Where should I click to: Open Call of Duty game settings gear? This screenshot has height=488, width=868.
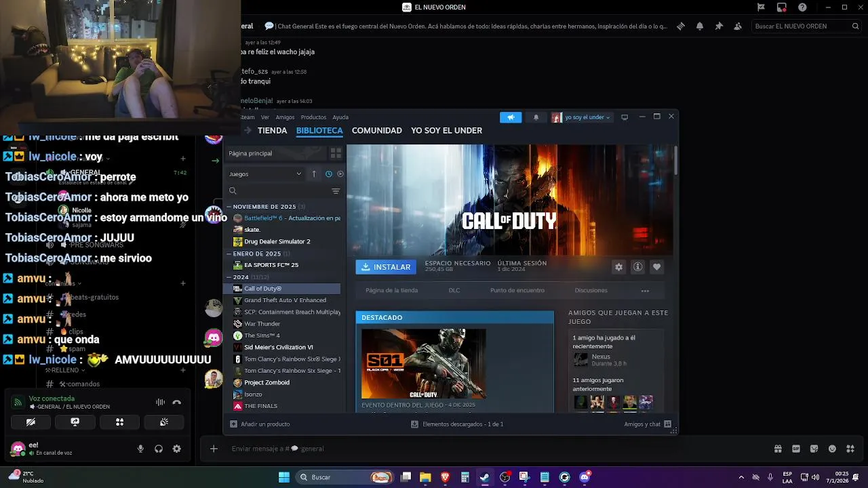[618, 267]
